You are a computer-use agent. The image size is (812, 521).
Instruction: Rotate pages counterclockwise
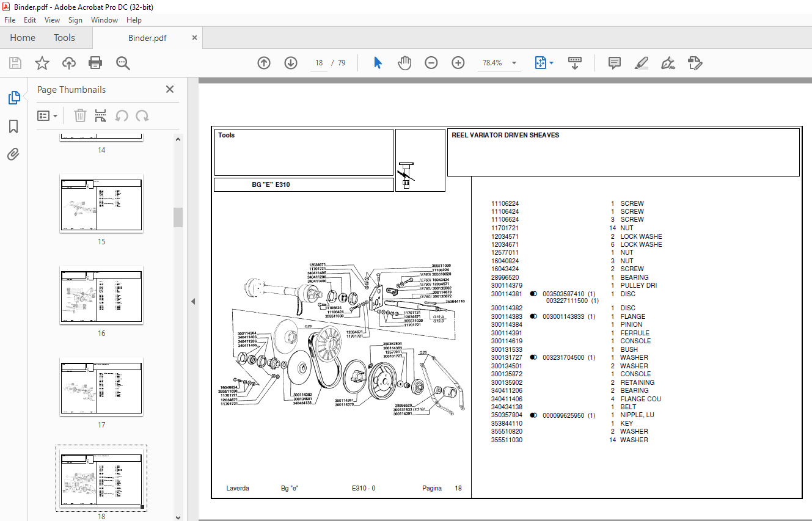point(122,115)
